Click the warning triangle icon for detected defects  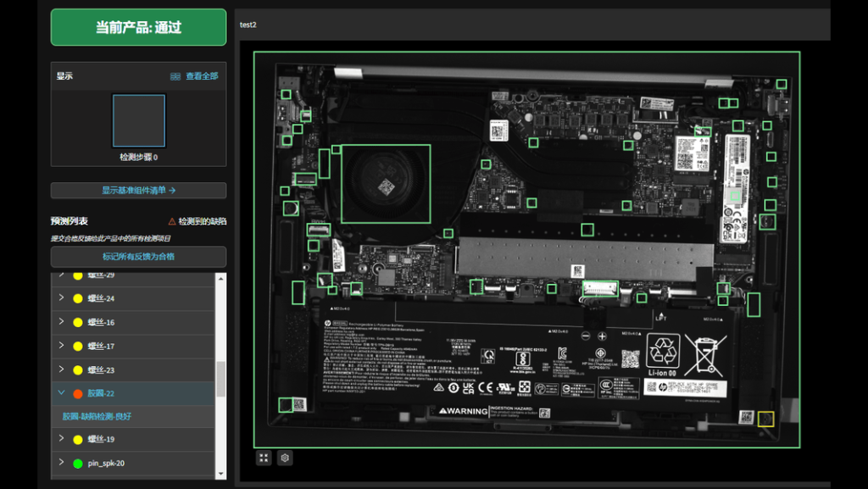point(172,221)
